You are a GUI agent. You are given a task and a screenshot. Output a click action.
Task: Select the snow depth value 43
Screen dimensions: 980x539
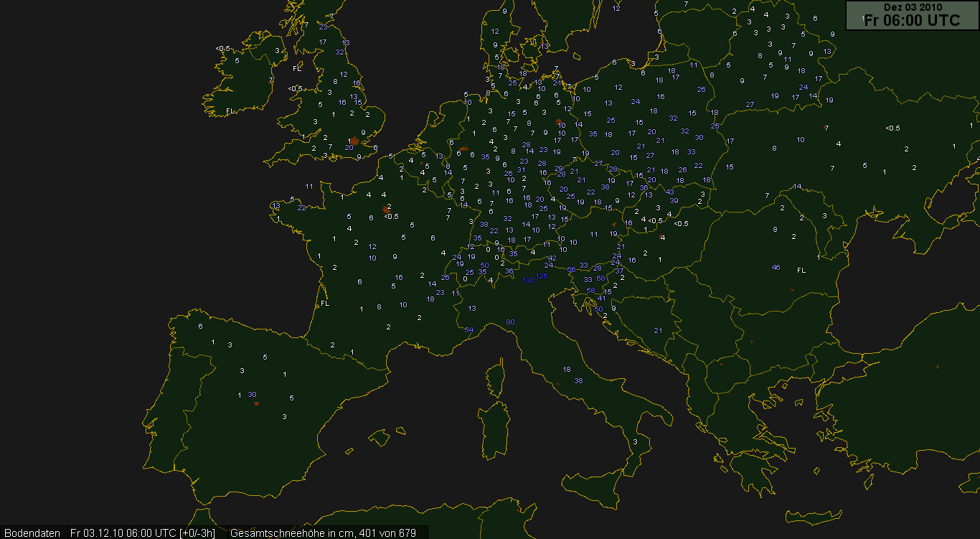[669, 192]
